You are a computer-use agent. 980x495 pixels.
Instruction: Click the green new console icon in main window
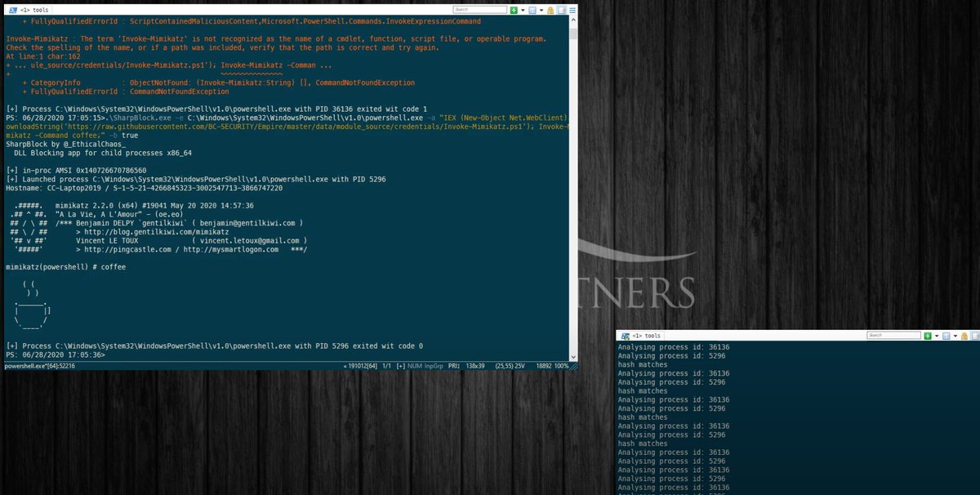tap(514, 10)
